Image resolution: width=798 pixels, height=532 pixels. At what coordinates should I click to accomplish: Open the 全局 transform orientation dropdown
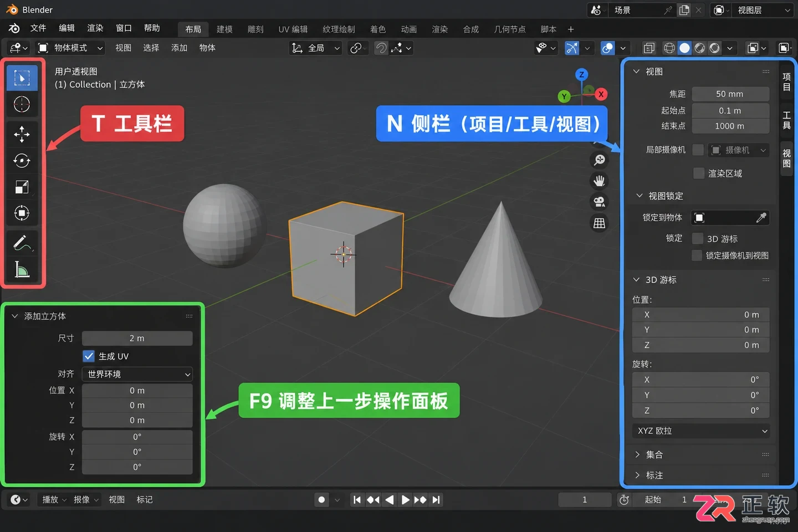coord(316,48)
